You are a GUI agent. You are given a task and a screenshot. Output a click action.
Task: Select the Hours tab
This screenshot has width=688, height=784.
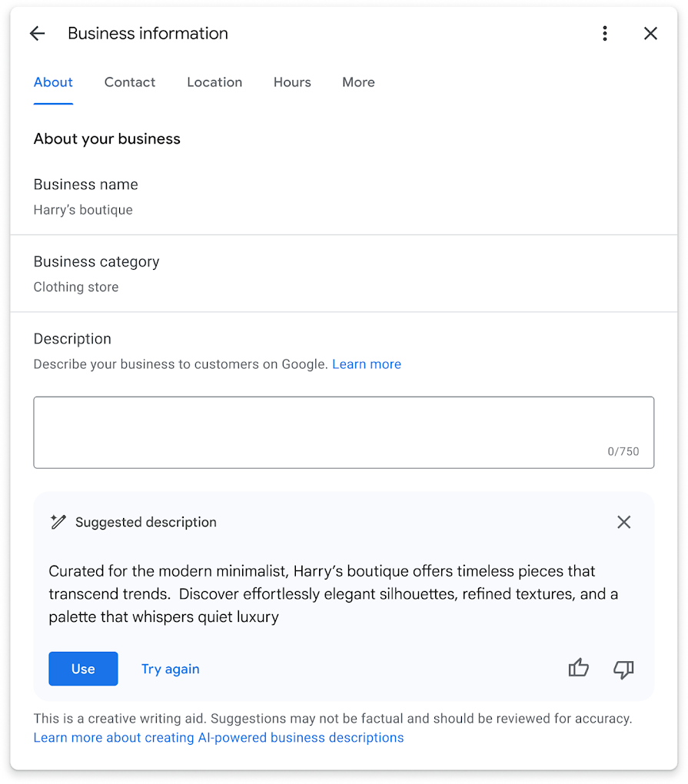point(292,82)
